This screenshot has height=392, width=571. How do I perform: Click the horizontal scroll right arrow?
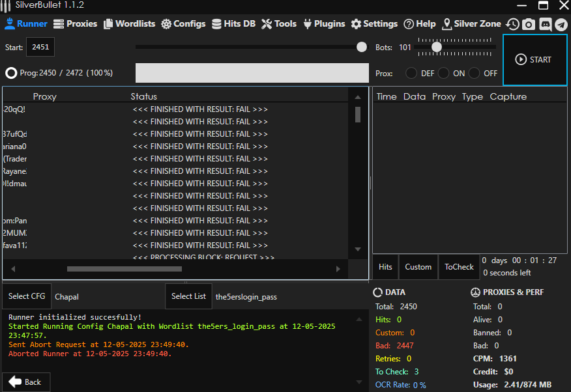[338, 269]
